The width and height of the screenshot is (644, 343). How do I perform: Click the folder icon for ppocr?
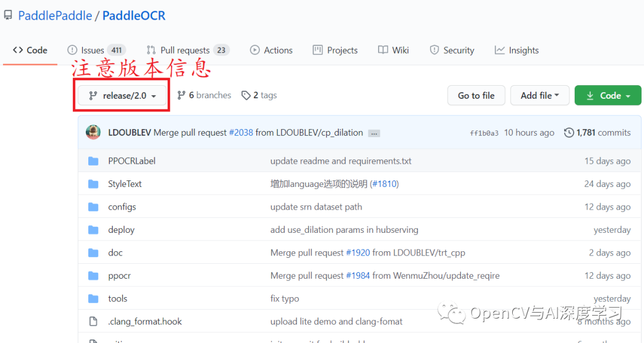pos(93,276)
